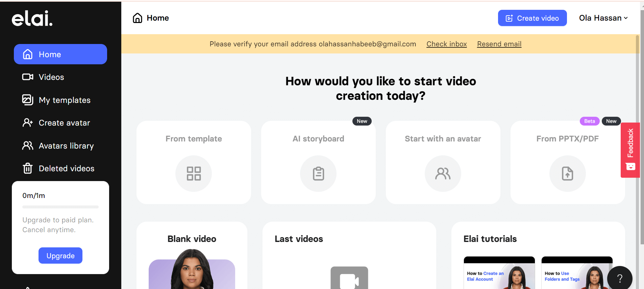Click the Start with an avatar title
This screenshot has width=644, height=289.
(443, 139)
